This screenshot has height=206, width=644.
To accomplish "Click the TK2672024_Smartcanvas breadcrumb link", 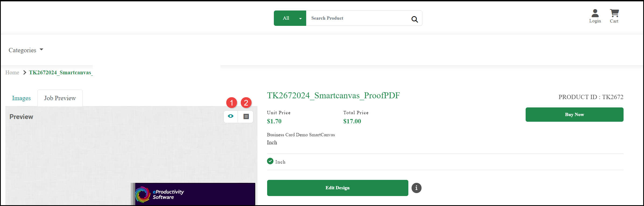I will 61,72.
